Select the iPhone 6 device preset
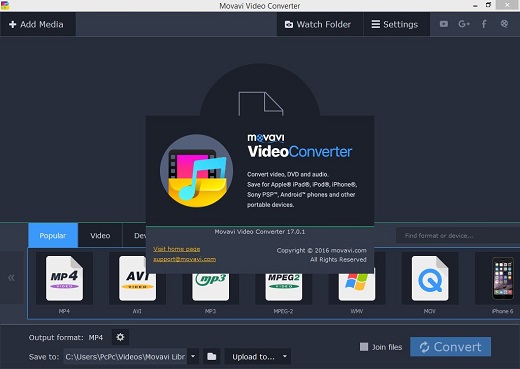The width and height of the screenshot is (520, 369). [x=503, y=278]
